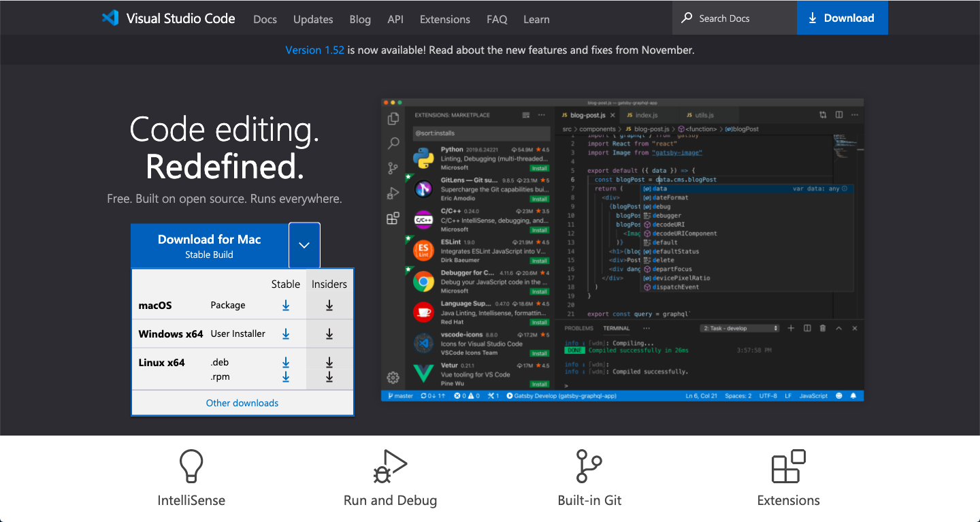Click the ESLint extension icon

point(423,251)
